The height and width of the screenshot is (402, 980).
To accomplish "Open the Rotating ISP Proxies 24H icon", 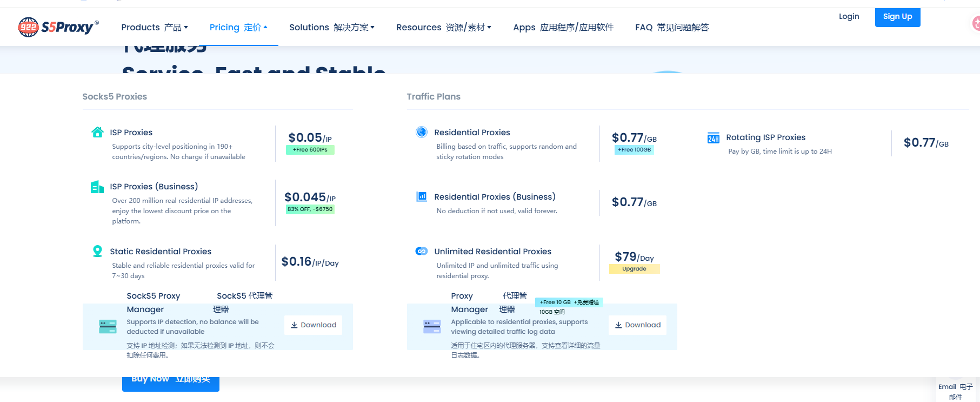I will [714, 138].
